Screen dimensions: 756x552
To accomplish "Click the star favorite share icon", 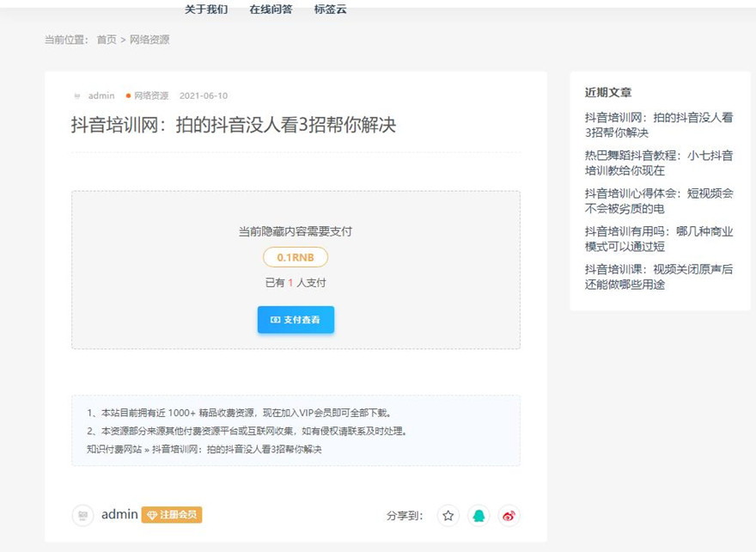I will [448, 516].
